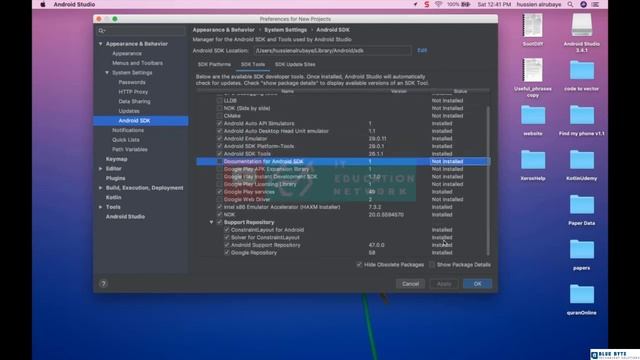Image resolution: width=640 pixels, height=360 pixels.
Task: Open the Keymap settings page
Action: (117, 159)
